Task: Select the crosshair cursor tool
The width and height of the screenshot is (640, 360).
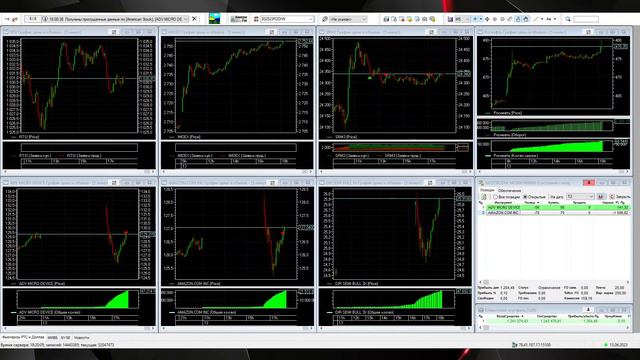Action: coord(475,19)
